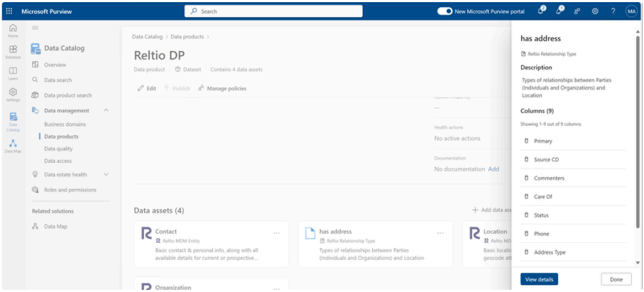
Task: Collapse the Data management section
Action: 107,110
